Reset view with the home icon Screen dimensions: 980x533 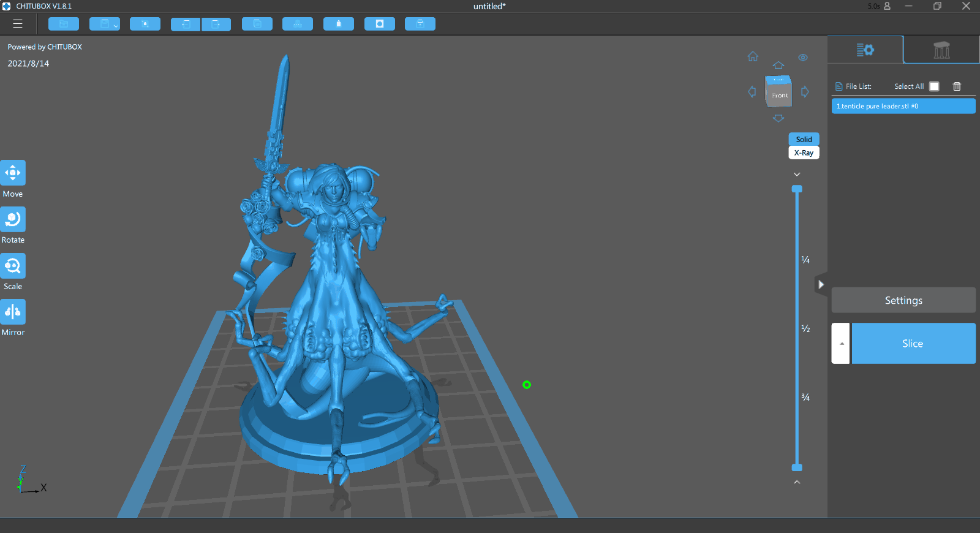(753, 56)
